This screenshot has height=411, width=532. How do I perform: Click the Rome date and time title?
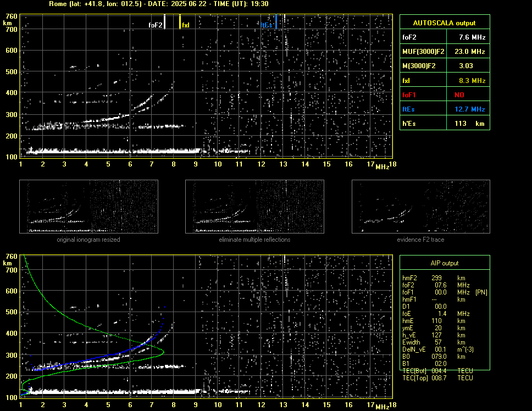159,4
